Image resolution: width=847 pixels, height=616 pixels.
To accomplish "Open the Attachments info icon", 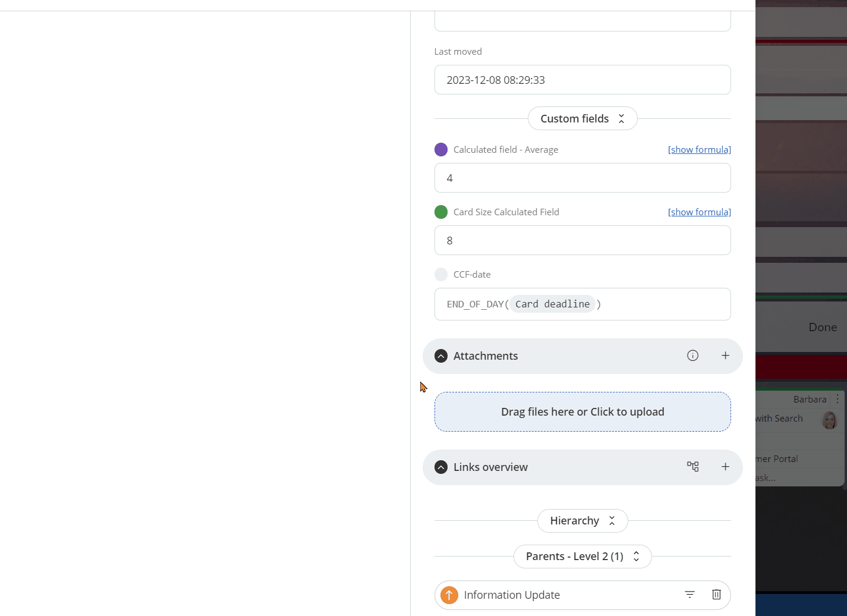I will click(x=692, y=356).
